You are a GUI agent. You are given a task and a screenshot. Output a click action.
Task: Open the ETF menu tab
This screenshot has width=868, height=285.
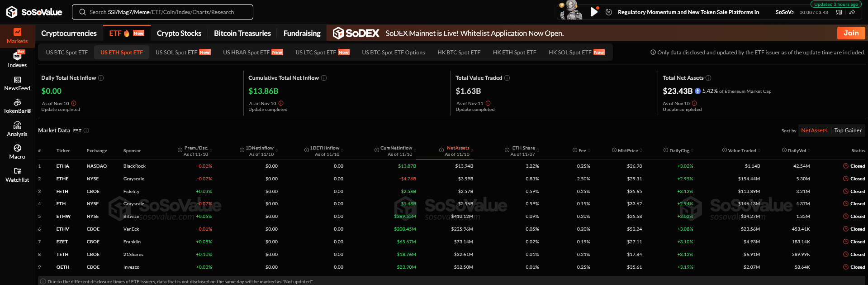coord(127,33)
